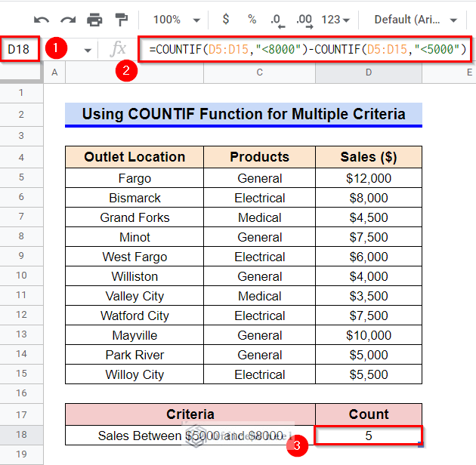476x465 pixels.
Task: Click the select-all corner box
Action: pos(20,72)
